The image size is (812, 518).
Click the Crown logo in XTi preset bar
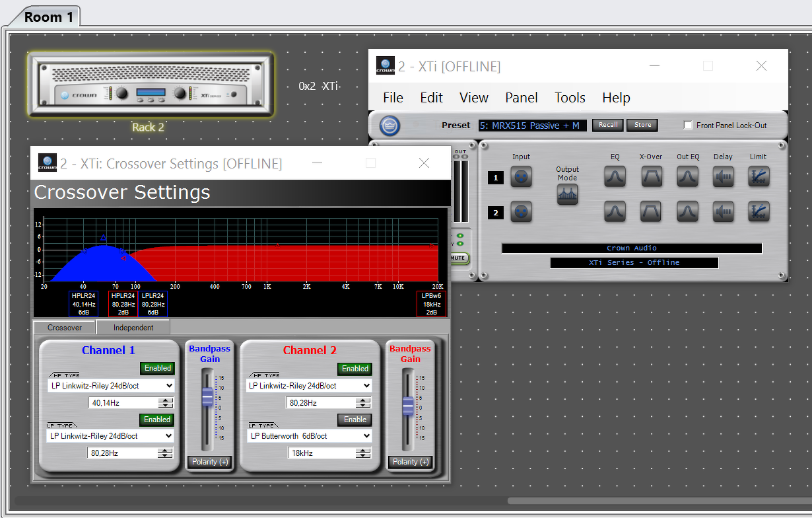click(x=390, y=125)
